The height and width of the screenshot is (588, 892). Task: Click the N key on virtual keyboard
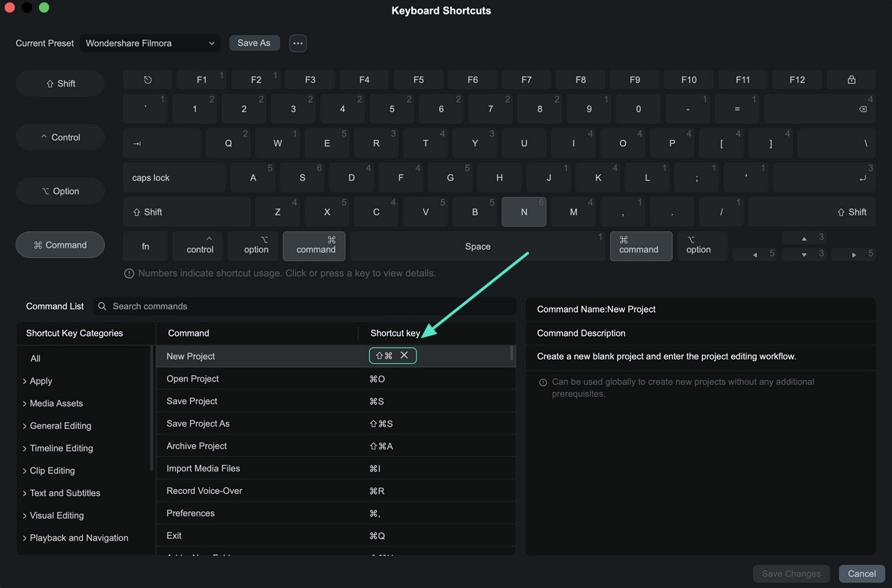point(524,212)
